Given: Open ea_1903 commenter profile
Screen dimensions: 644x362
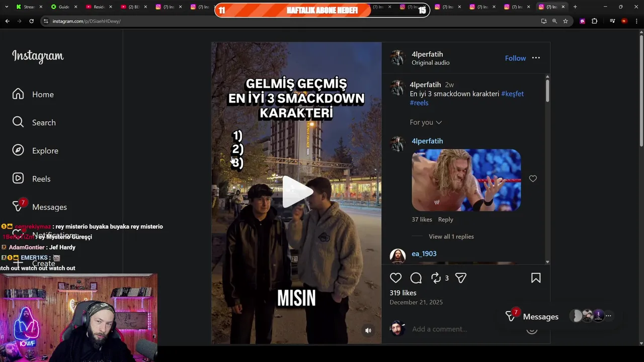Looking at the screenshot, I should (424, 254).
